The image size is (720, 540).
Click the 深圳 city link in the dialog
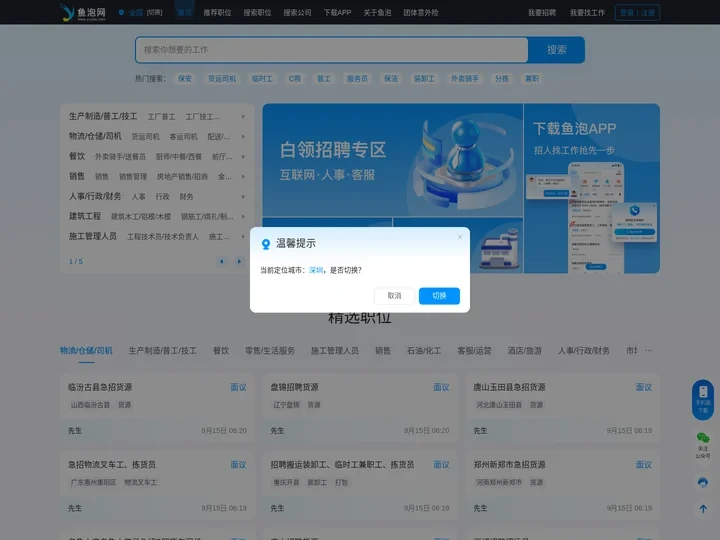316,270
